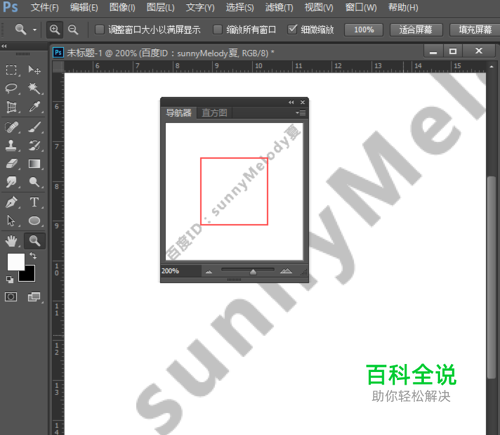500x435 pixels.
Task: Open the 滤镜(T) menu
Action: coord(279,8)
